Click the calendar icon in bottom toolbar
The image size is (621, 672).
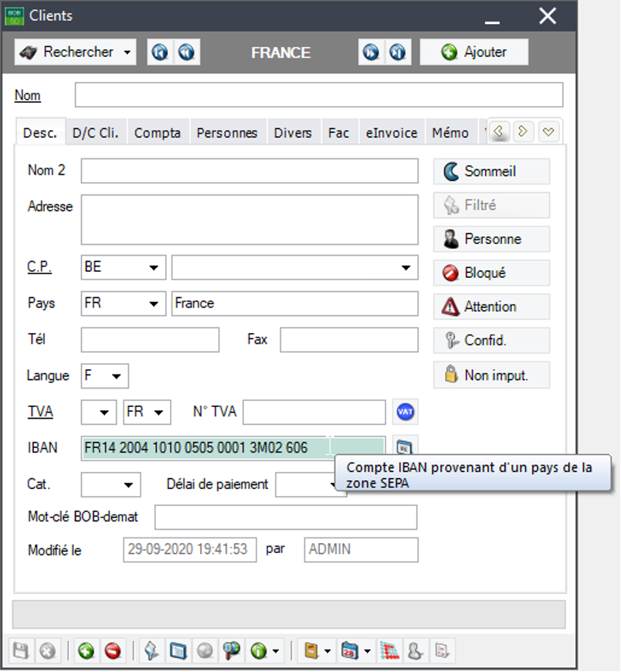point(350,651)
